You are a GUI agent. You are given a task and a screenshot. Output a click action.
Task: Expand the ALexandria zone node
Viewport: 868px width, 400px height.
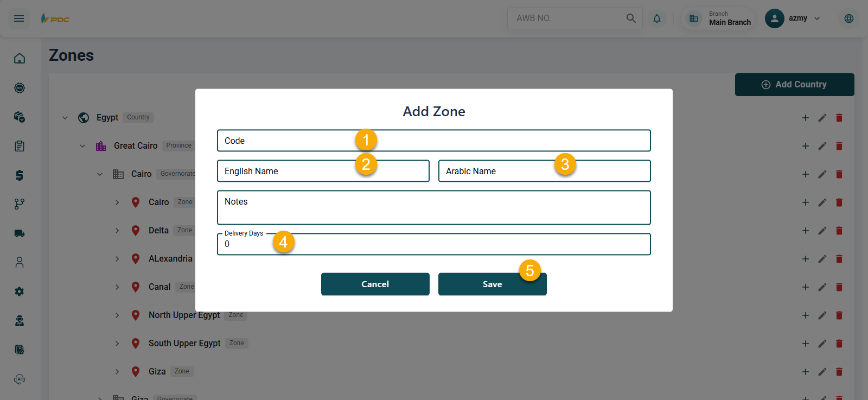(x=117, y=259)
